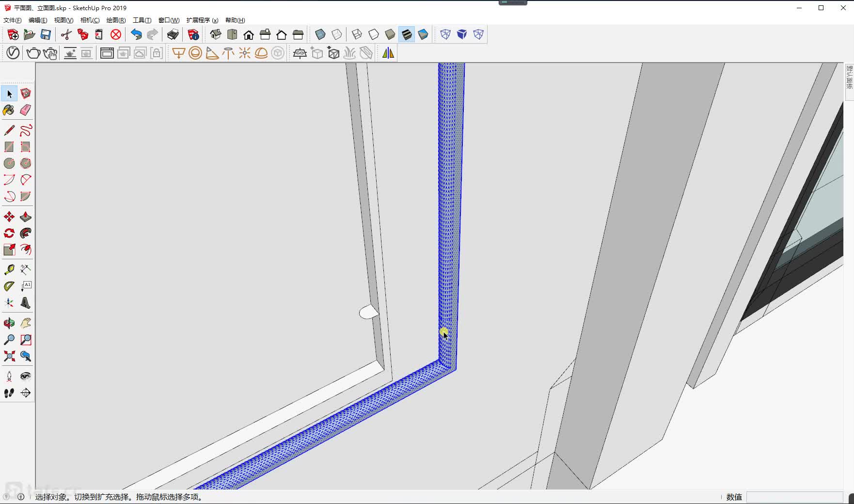Activate the 3D Text tool

click(x=26, y=303)
